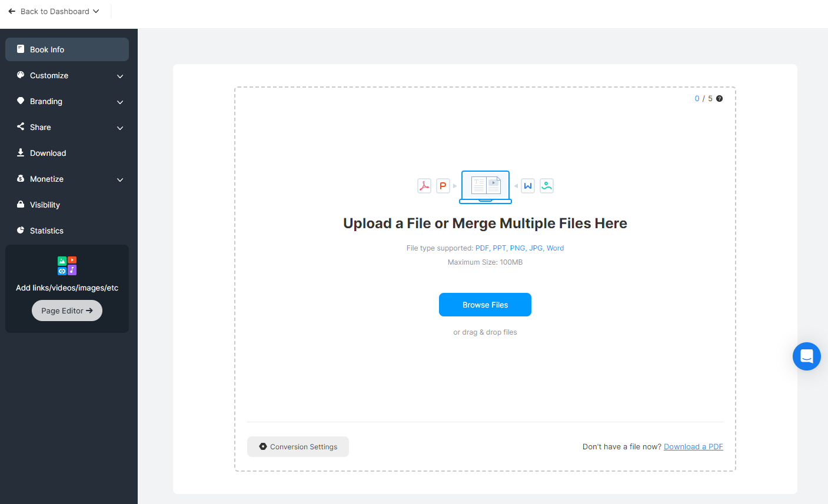Click the Customize palette icon in sidebar
The width and height of the screenshot is (828, 504).
click(20, 75)
